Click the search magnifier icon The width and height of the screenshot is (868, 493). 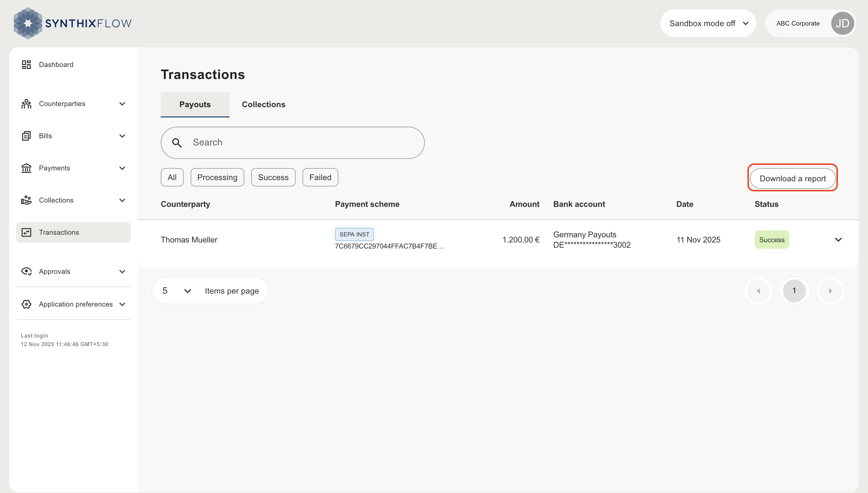click(x=177, y=143)
